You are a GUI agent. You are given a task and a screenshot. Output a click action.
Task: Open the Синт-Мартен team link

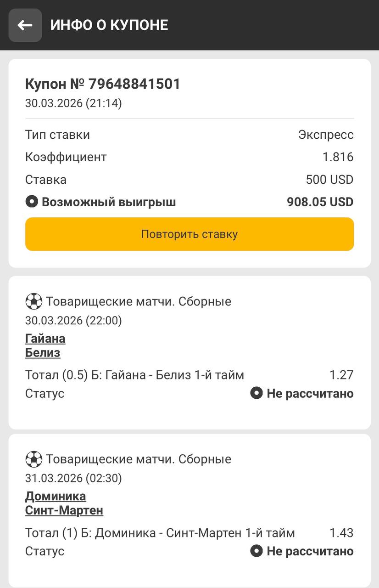[x=64, y=510]
